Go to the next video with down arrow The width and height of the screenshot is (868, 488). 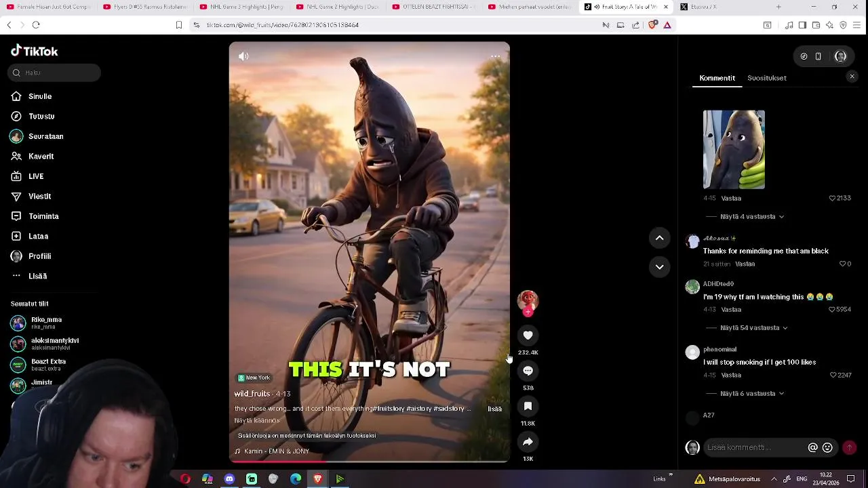659,267
